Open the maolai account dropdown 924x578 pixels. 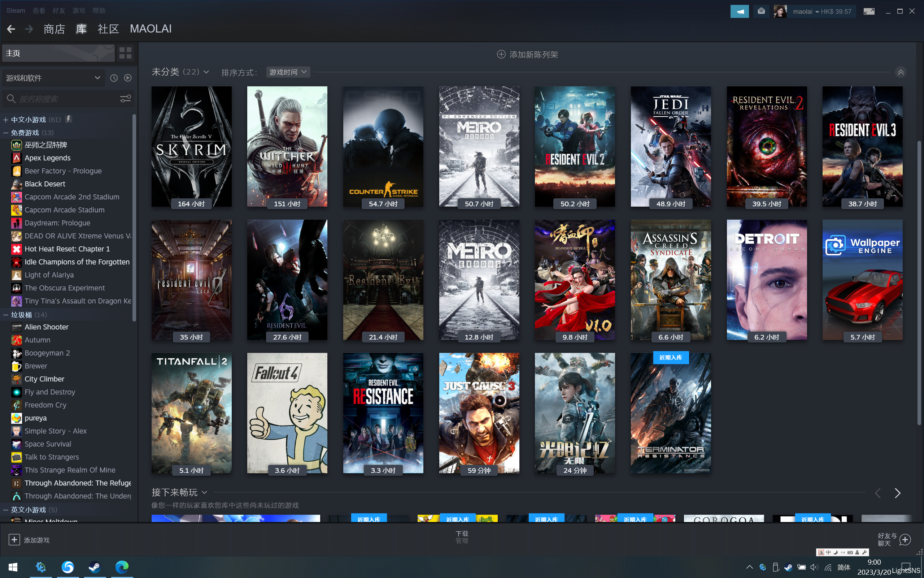click(x=806, y=12)
